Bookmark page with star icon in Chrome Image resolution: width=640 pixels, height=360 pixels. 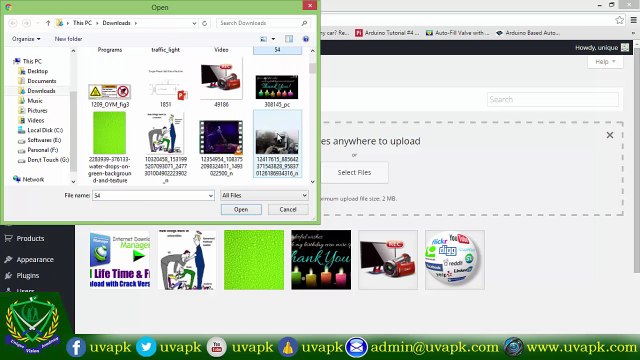pos(620,20)
